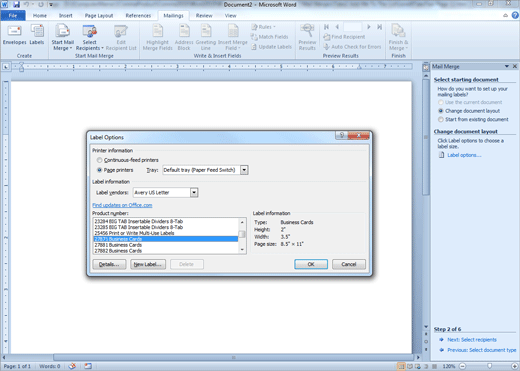Viewport: 520px width, 371px height.
Task: Click Label Options help button
Action: coord(341,135)
